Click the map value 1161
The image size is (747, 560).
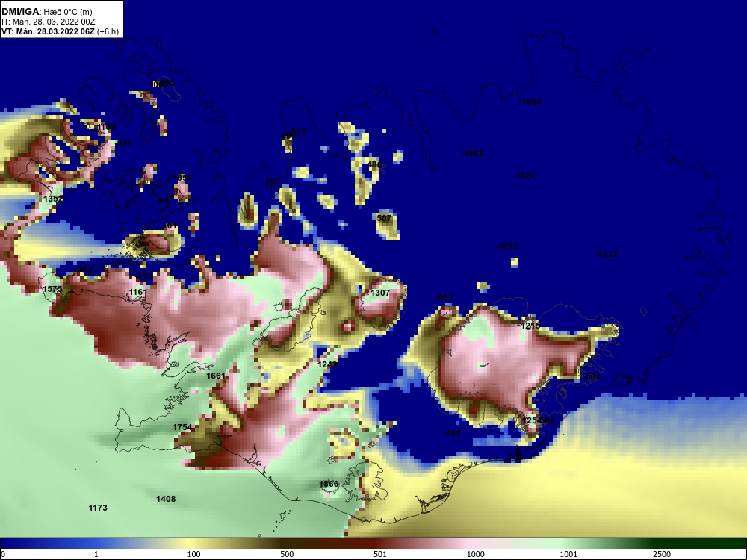click(x=138, y=292)
